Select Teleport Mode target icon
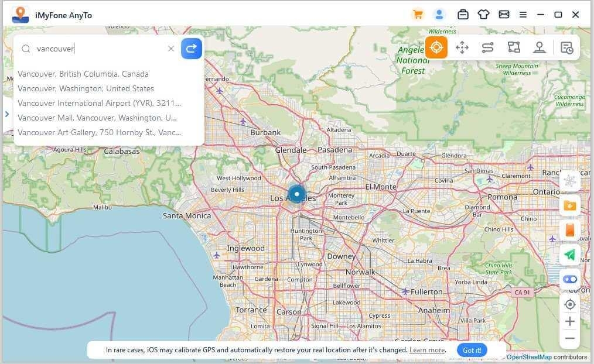Viewport: 594px width, 364px height. coord(436,47)
